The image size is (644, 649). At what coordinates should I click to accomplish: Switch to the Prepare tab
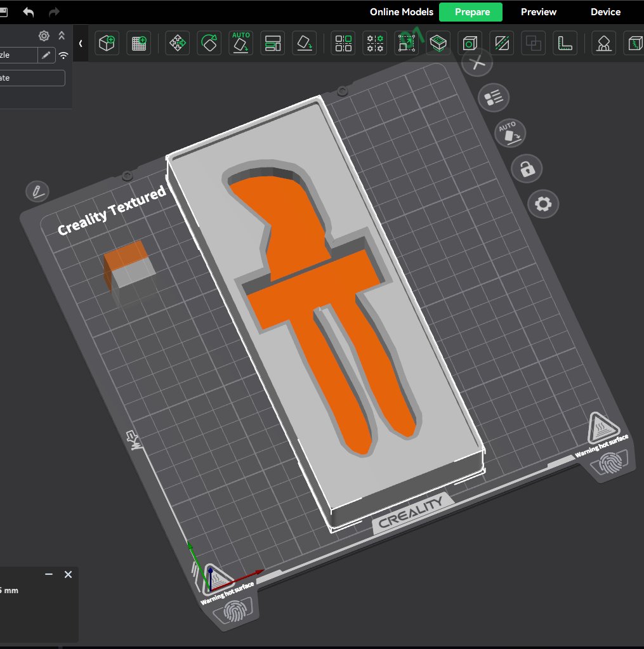(x=471, y=12)
